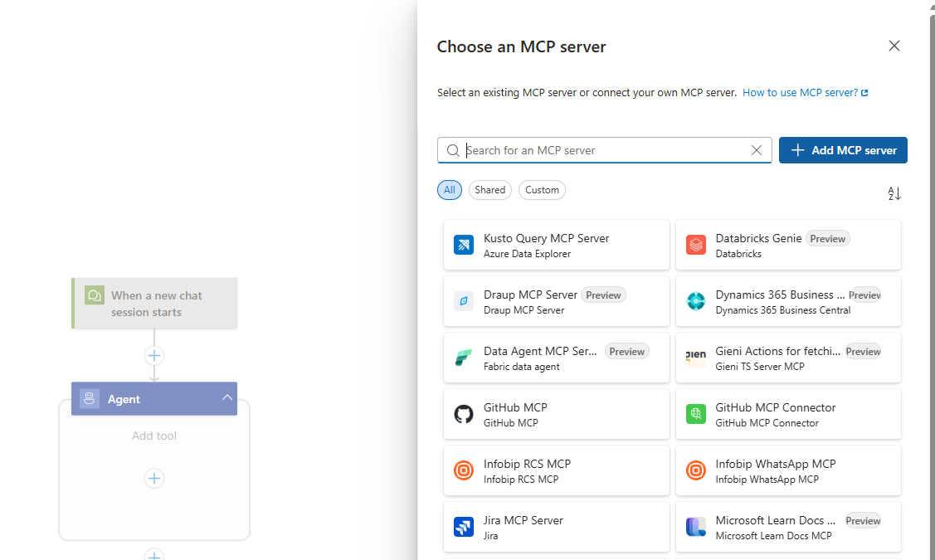Select the Infobip WhatsApp MCP icon
Image resolution: width=935 pixels, height=560 pixels.
(695, 470)
